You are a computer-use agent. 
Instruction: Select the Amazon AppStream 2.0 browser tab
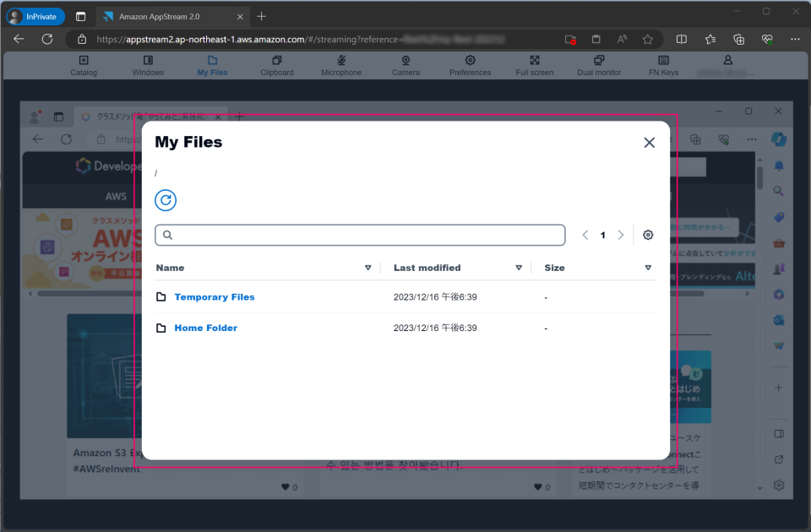click(161, 16)
